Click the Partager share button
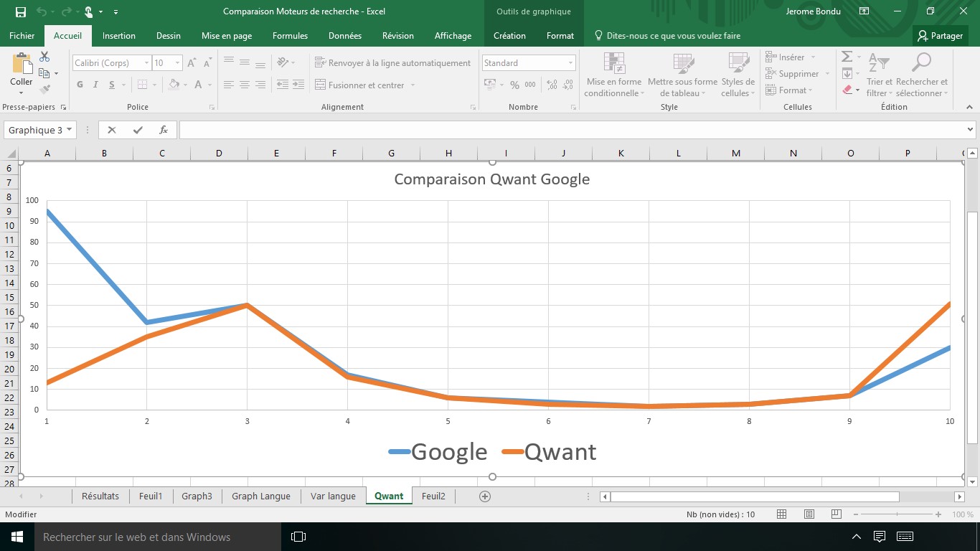The height and width of the screenshot is (551, 980). [x=941, y=36]
